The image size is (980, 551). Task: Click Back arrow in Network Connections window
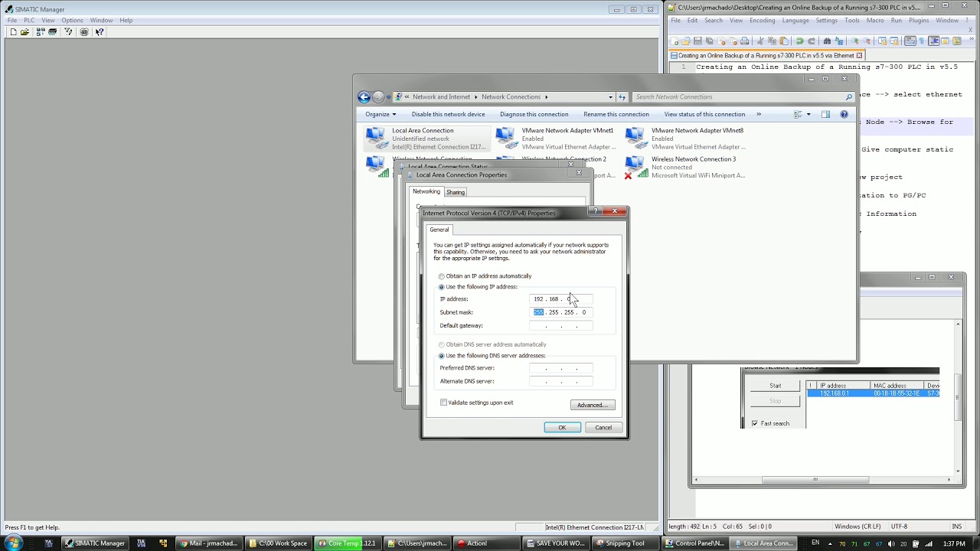(364, 97)
